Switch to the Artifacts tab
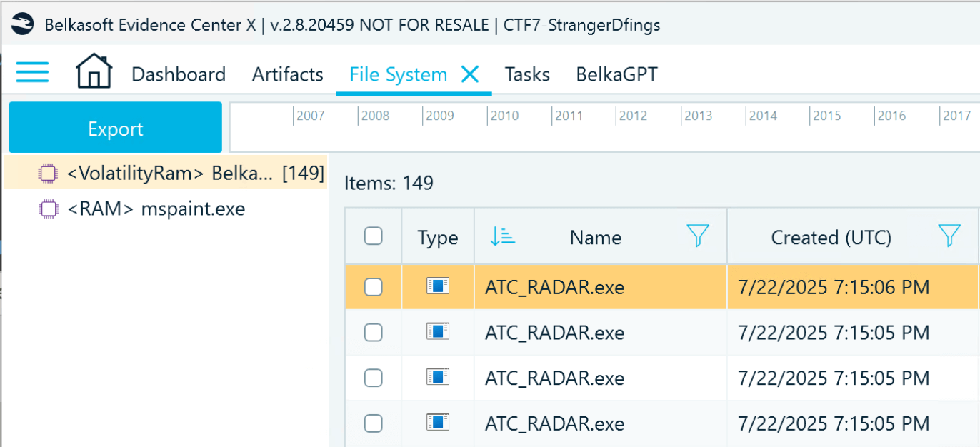The width and height of the screenshot is (980, 447). coord(288,74)
